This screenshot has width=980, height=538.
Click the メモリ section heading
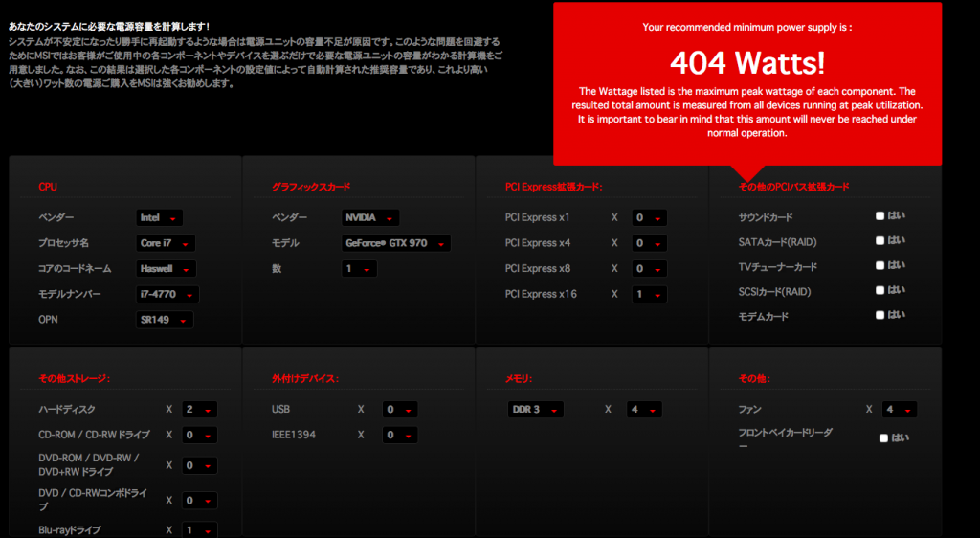pos(518,379)
